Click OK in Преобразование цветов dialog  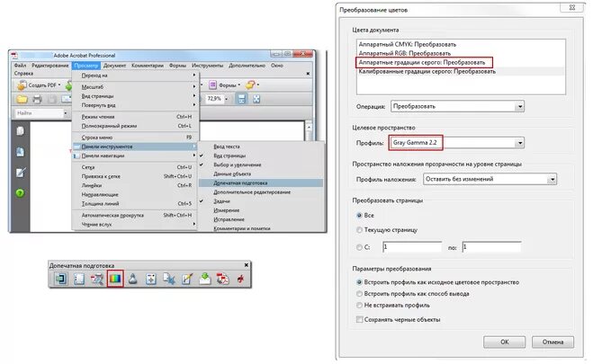point(505,342)
